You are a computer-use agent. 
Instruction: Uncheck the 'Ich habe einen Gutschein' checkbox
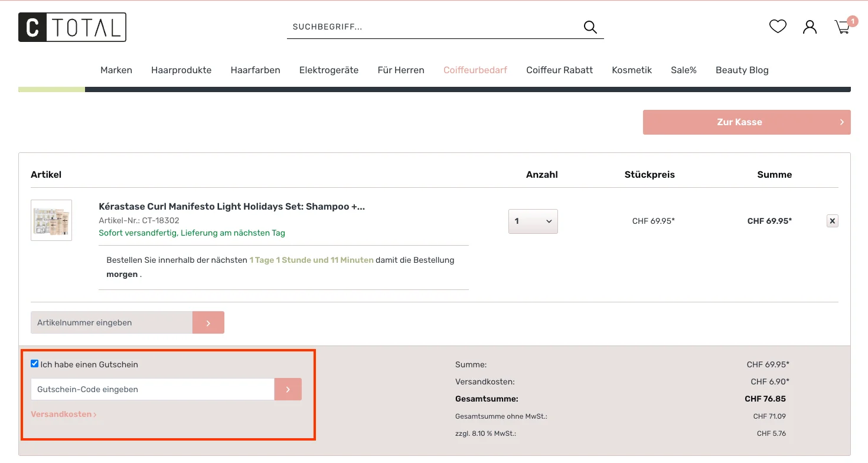point(34,363)
